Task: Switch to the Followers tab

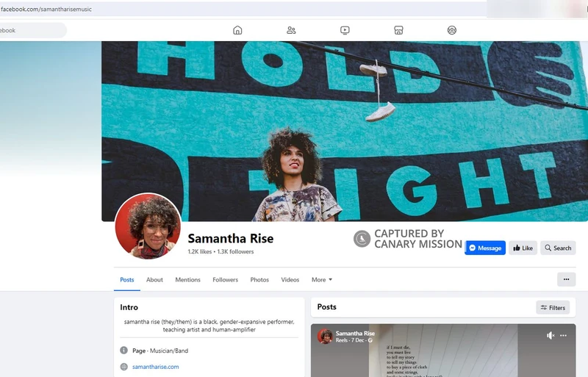Action: (226, 280)
